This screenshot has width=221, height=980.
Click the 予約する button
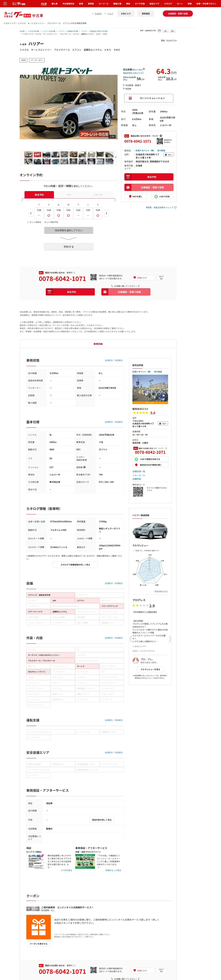[x=69, y=246]
